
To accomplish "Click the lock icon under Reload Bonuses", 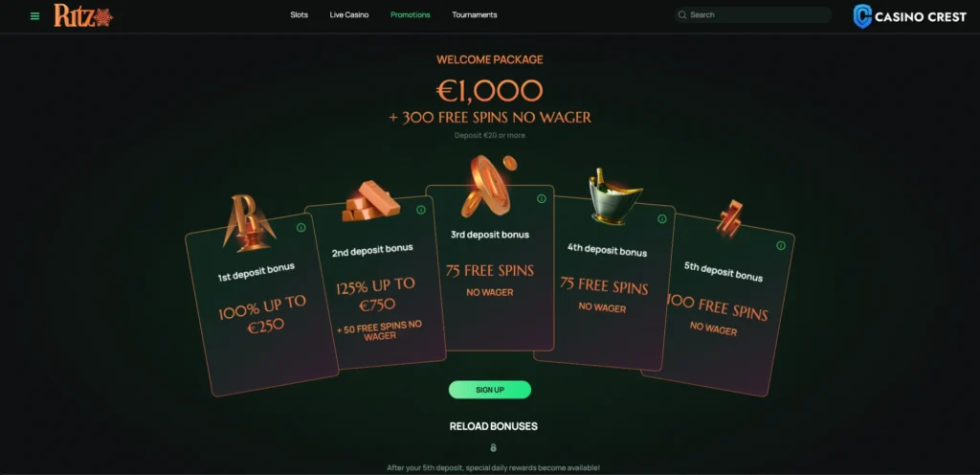I will tap(493, 447).
